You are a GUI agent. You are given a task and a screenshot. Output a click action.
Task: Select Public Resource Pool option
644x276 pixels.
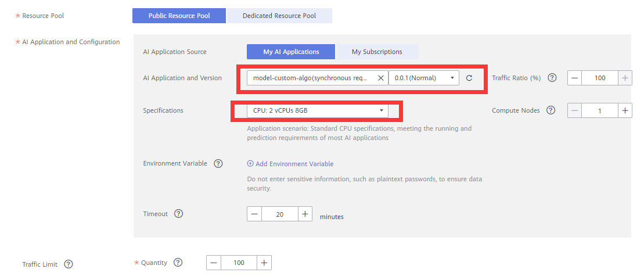(x=179, y=16)
